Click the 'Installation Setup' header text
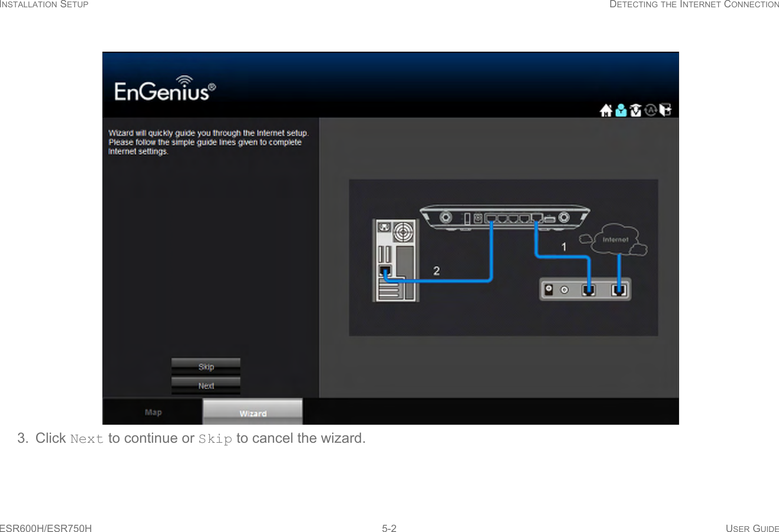Screen dimensions: 779x532 click(x=44, y=4)
